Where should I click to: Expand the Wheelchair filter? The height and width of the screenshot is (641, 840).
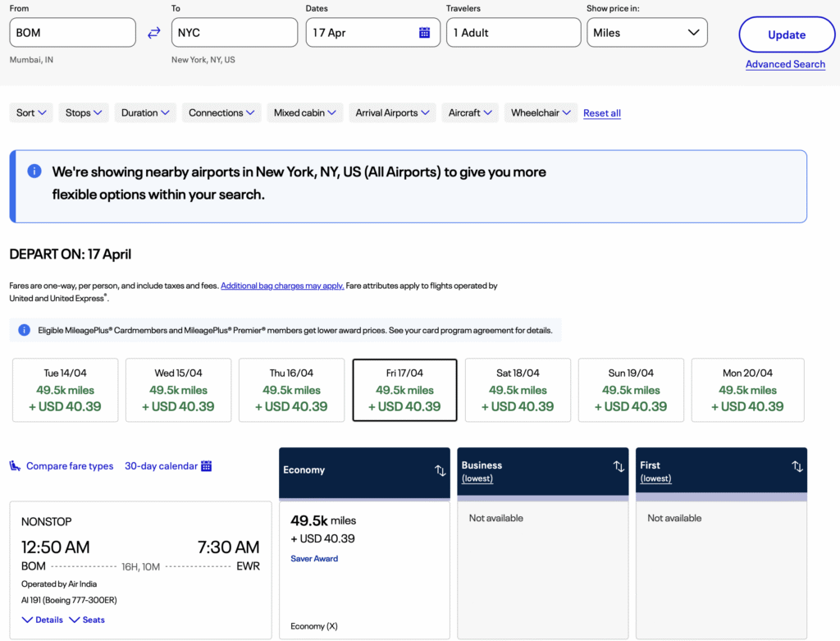click(540, 113)
